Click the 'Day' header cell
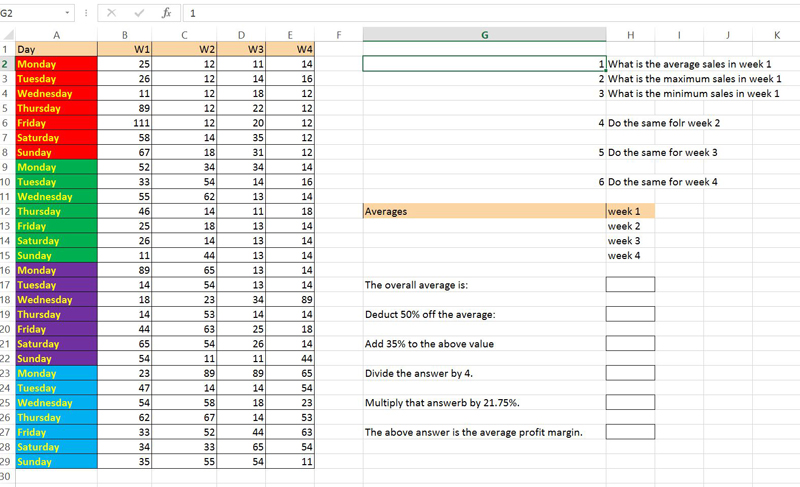 [57, 49]
